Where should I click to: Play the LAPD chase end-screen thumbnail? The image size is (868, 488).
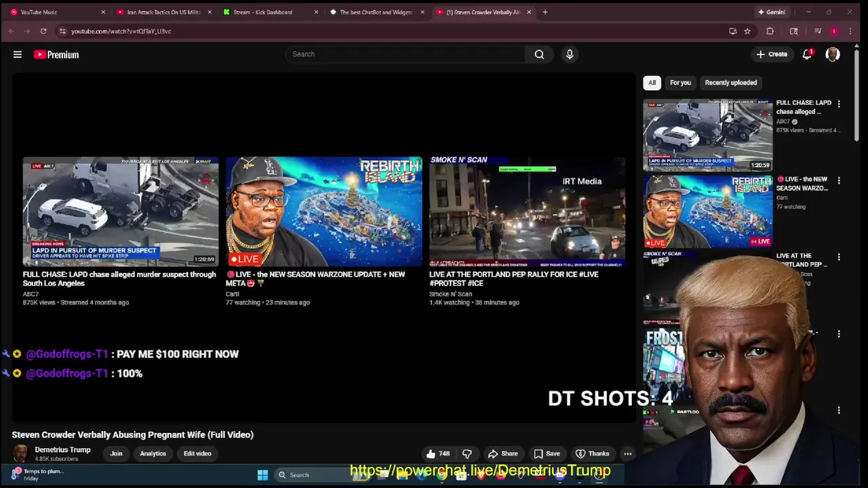coord(121,211)
